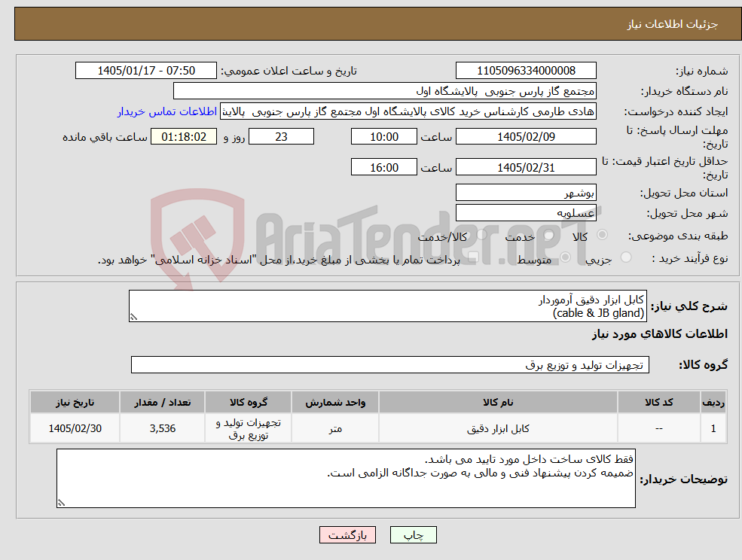The width and height of the screenshot is (742, 560).
Task: Click the تعداد / مقدار column header
Action: [x=162, y=403]
